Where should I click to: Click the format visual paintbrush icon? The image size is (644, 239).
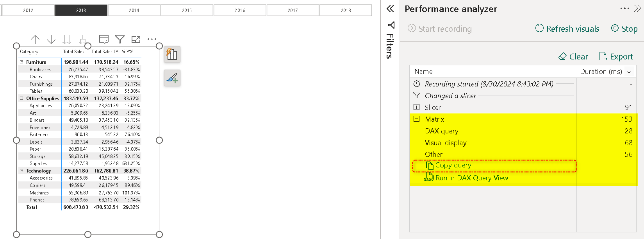[x=172, y=78]
